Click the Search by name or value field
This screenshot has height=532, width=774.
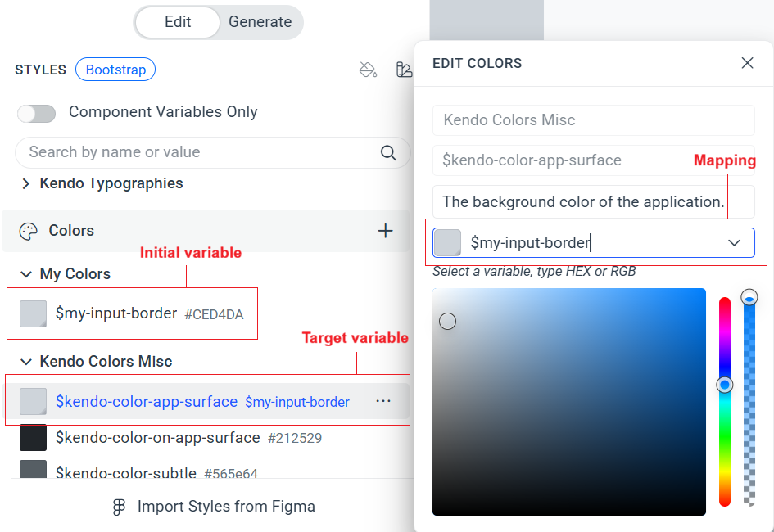[x=164, y=153]
